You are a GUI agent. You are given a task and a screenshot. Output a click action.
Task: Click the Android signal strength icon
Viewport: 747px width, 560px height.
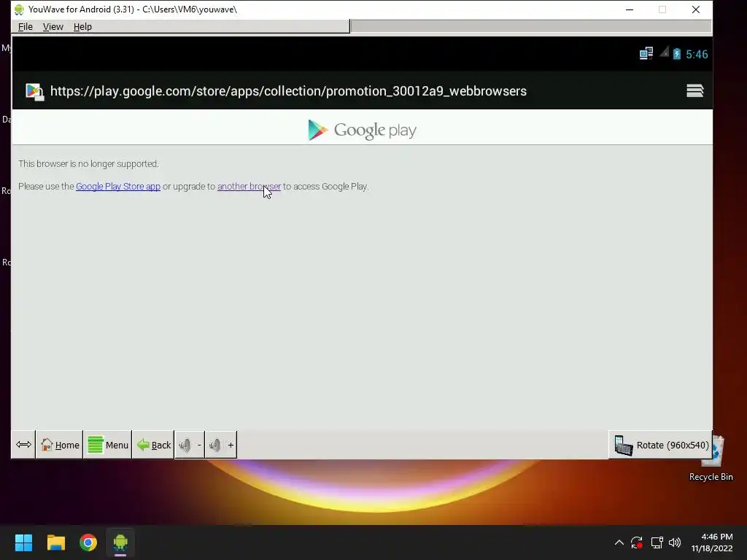pos(664,52)
